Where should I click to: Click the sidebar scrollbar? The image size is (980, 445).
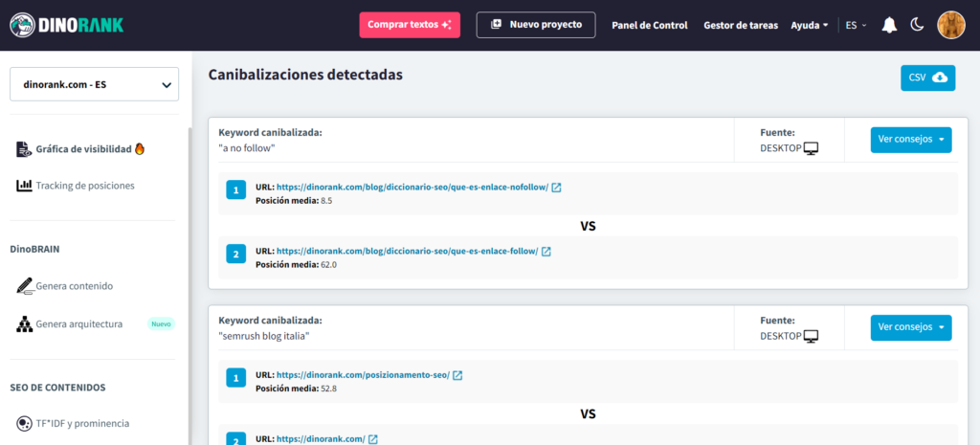coord(190,284)
